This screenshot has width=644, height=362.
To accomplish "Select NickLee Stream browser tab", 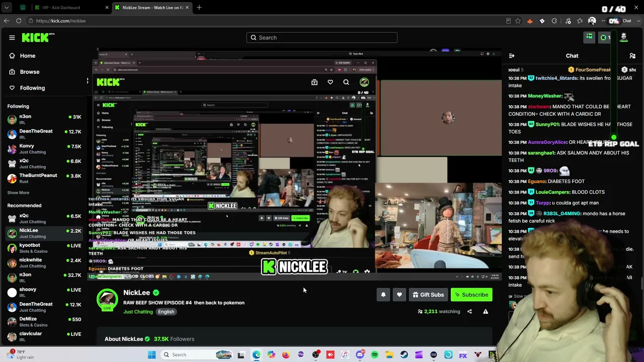I will [151, 8].
